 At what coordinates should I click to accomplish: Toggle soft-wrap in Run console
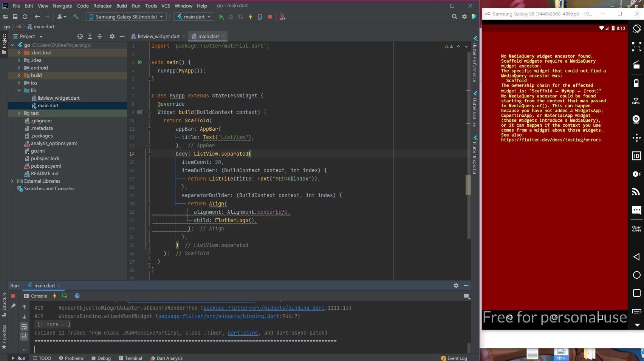[x=24, y=327]
